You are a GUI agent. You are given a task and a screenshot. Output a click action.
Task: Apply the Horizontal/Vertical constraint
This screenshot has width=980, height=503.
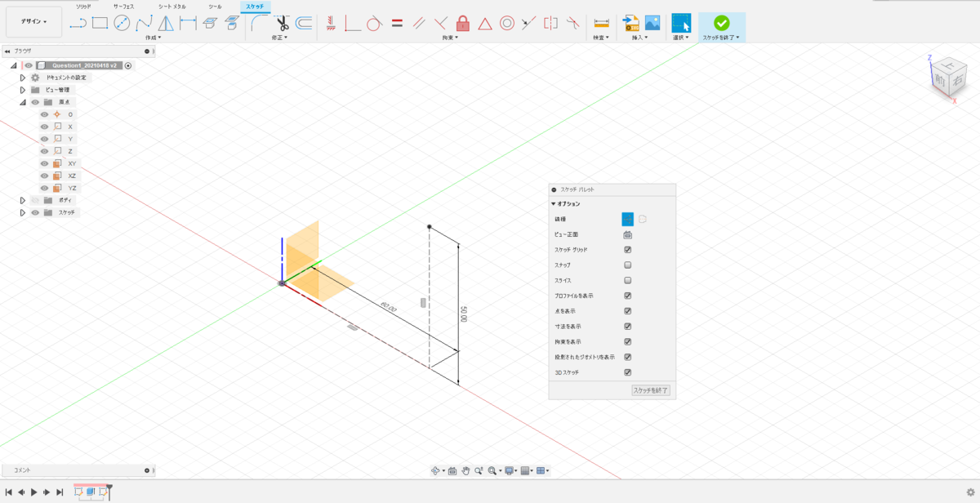pos(331,23)
